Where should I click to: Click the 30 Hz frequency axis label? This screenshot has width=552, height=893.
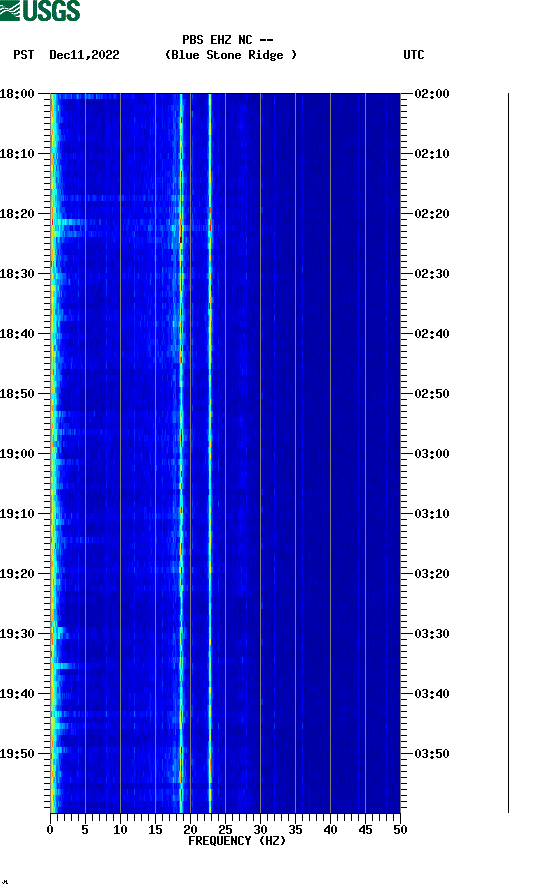(260, 830)
